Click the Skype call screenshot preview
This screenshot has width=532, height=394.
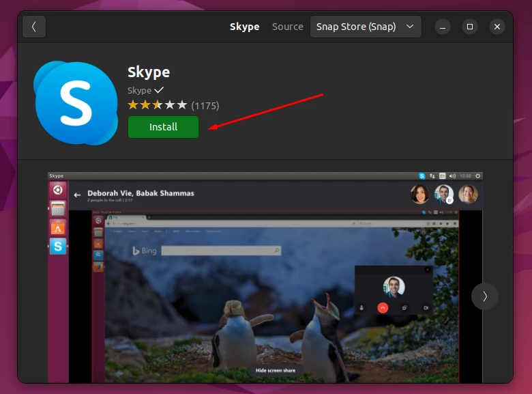pos(265,277)
